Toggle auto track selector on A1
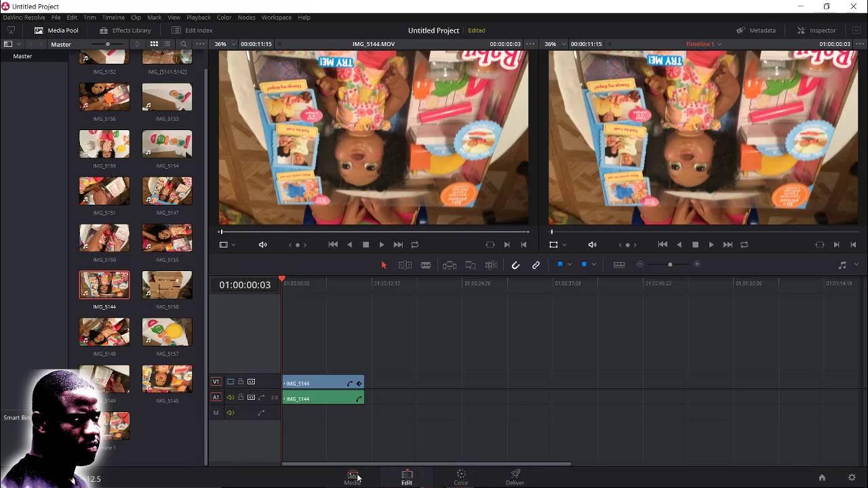The width and height of the screenshot is (868, 488). [x=251, y=397]
